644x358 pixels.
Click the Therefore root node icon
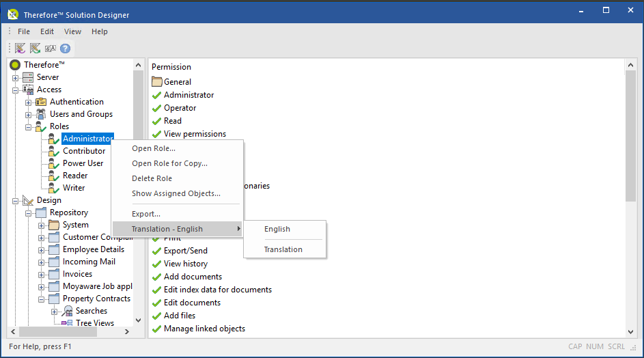point(15,65)
